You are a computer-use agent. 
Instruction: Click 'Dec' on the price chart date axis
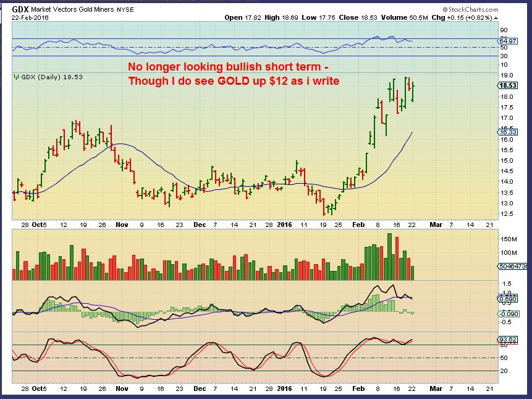click(x=200, y=225)
